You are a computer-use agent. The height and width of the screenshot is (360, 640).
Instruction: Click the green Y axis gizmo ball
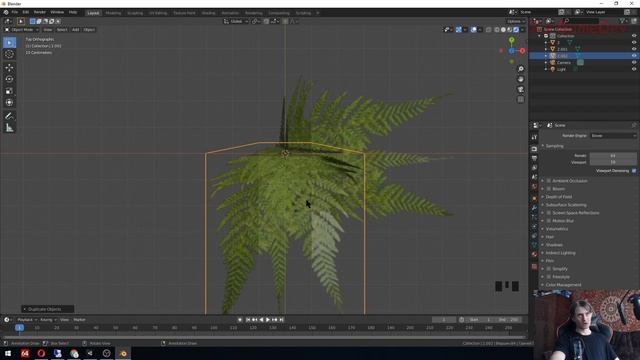tap(511, 40)
